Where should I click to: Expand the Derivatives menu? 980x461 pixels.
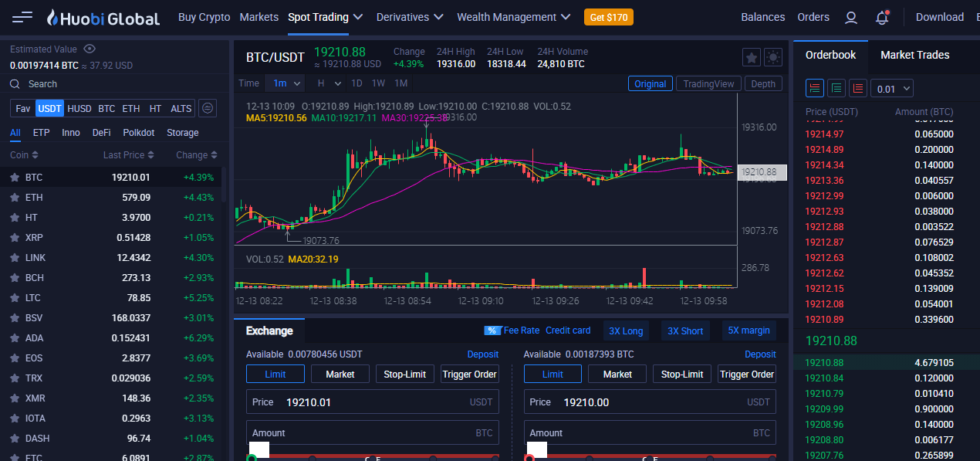410,17
